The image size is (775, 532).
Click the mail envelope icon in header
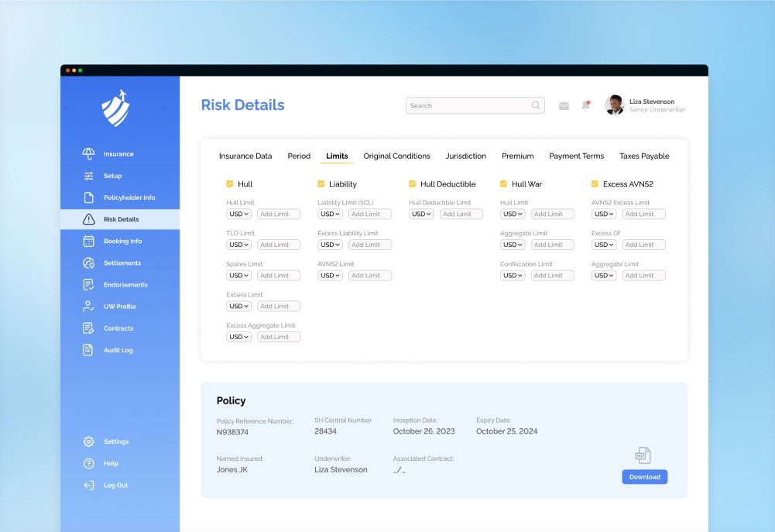(x=564, y=106)
